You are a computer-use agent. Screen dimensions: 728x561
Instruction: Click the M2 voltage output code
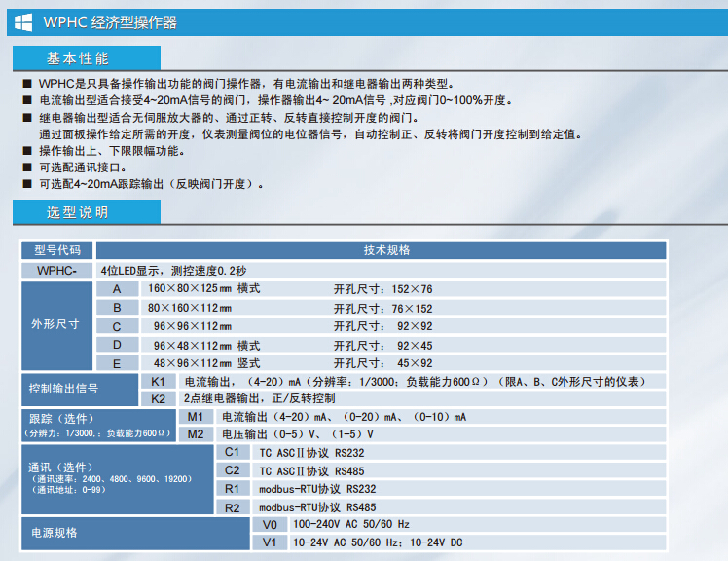point(196,434)
